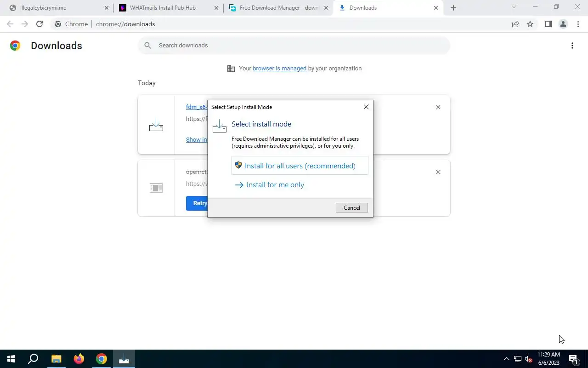Remove the openrct download from list
The image size is (588, 368).
coord(438,172)
